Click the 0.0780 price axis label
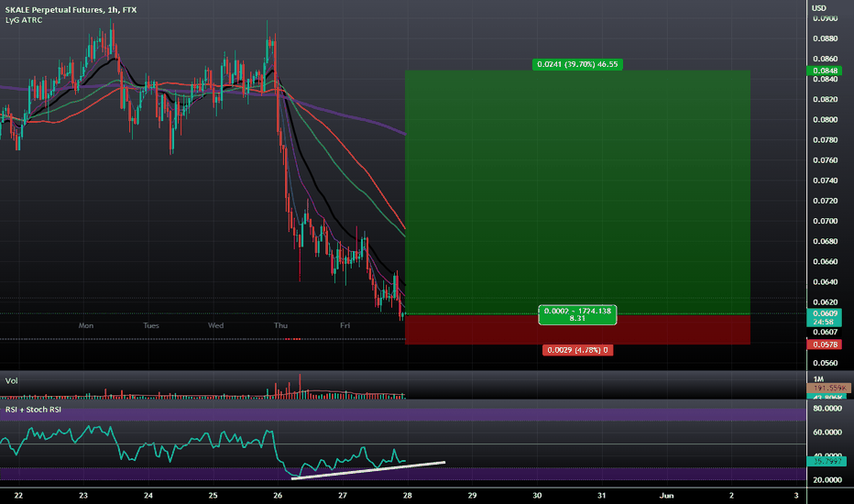This screenshot has height=504, width=854. click(x=825, y=140)
